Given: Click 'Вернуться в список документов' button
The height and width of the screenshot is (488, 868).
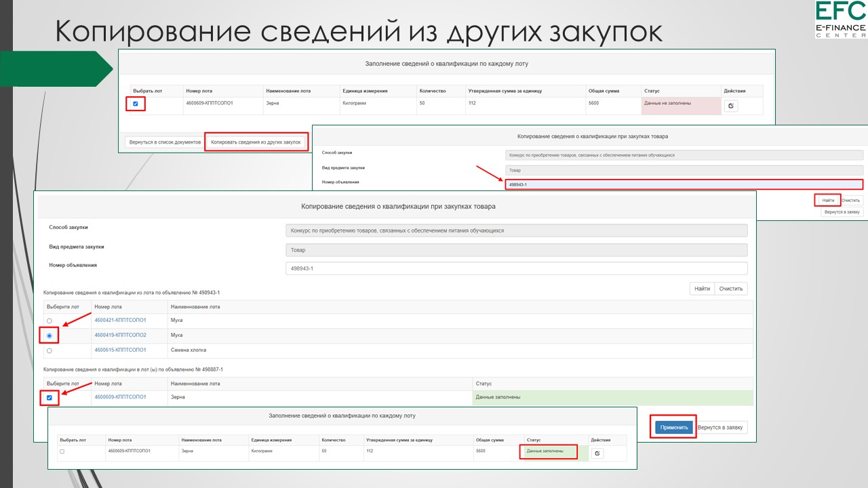Looking at the screenshot, I should (165, 142).
